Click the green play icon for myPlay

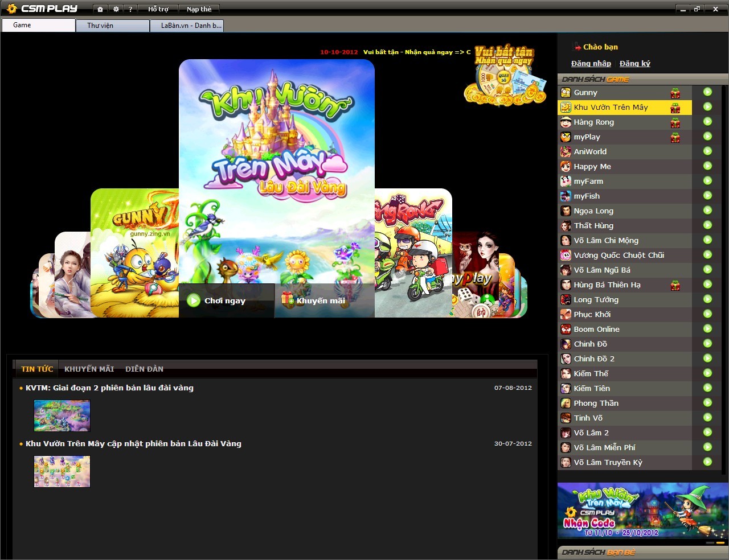click(x=707, y=137)
